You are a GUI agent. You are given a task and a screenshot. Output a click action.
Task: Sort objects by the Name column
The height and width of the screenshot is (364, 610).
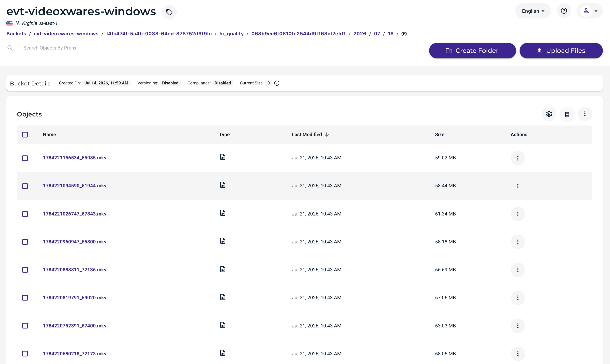tap(49, 134)
